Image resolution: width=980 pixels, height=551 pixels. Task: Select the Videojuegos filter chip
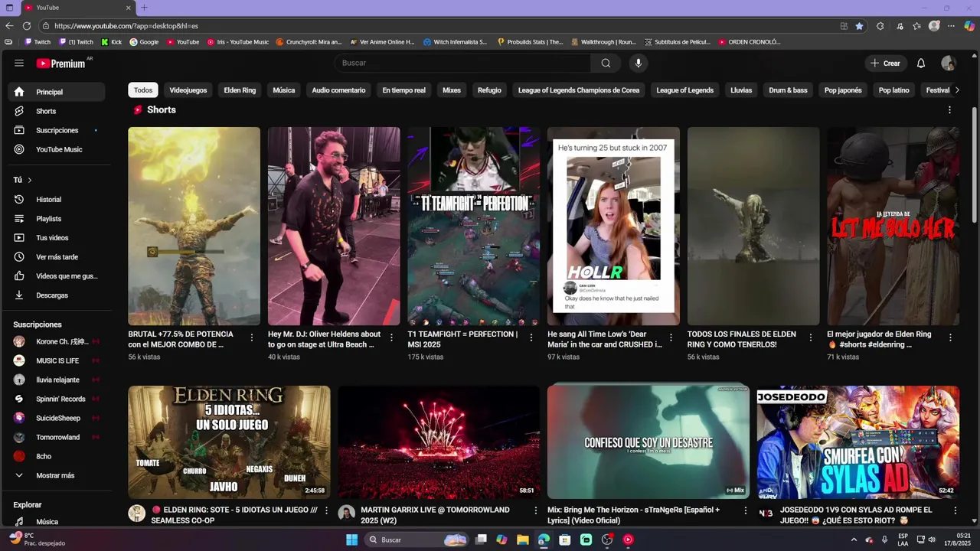click(188, 90)
